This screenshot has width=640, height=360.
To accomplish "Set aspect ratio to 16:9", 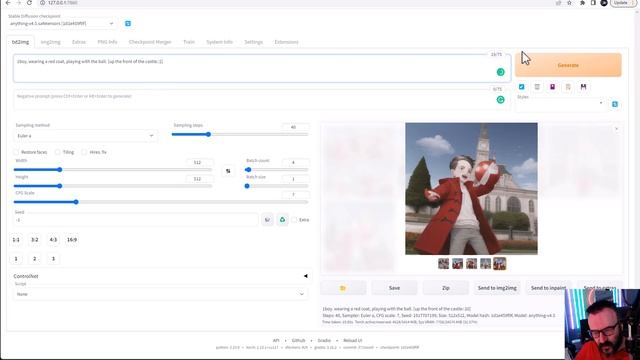I will coord(72,240).
